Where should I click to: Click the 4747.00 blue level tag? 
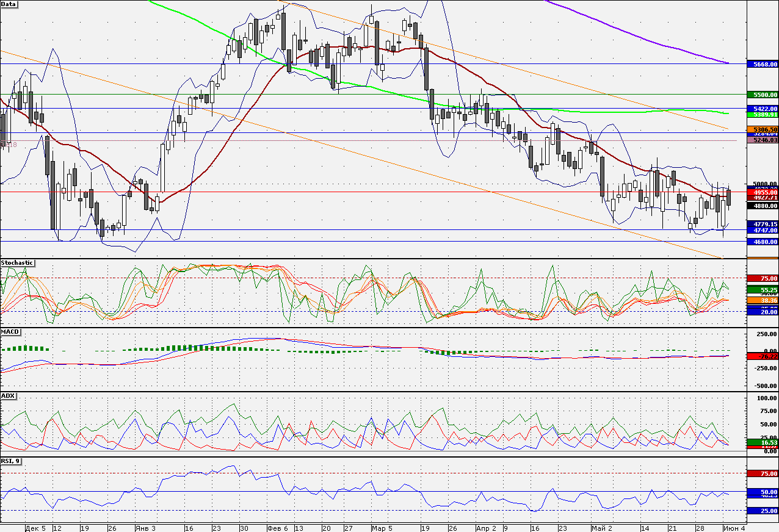point(763,230)
